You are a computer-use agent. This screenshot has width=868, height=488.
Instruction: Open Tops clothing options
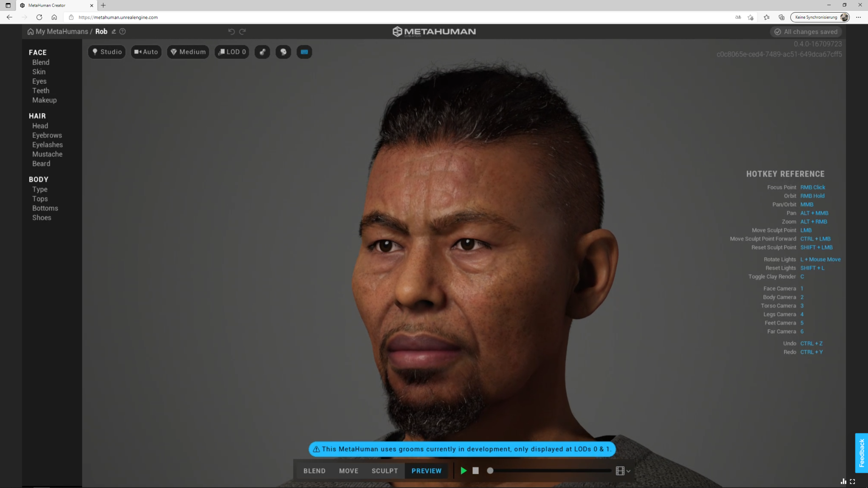click(x=40, y=199)
